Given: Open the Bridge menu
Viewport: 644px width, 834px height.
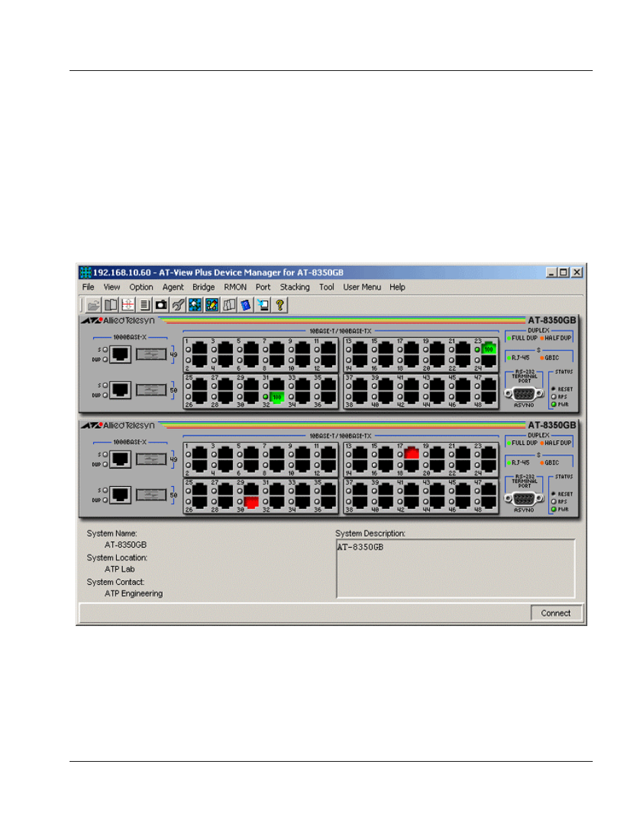Looking at the screenshot, I should [x=203, y=287].
